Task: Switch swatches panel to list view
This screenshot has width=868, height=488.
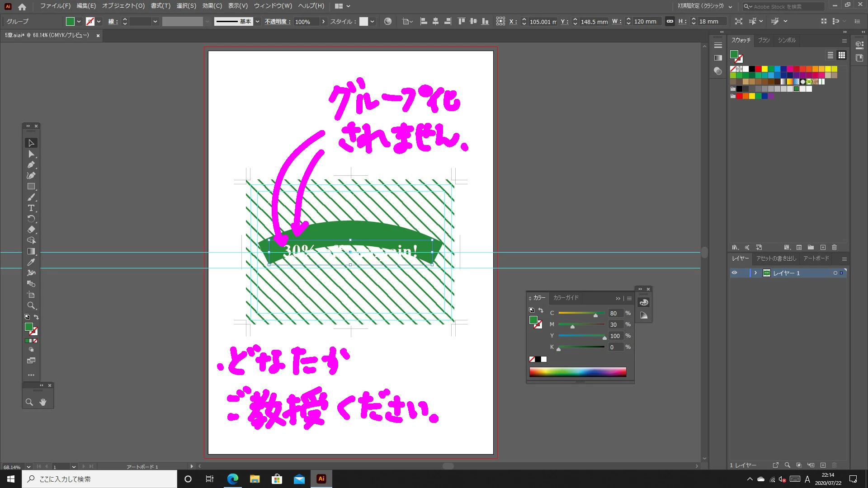Action: click(830, 55)
